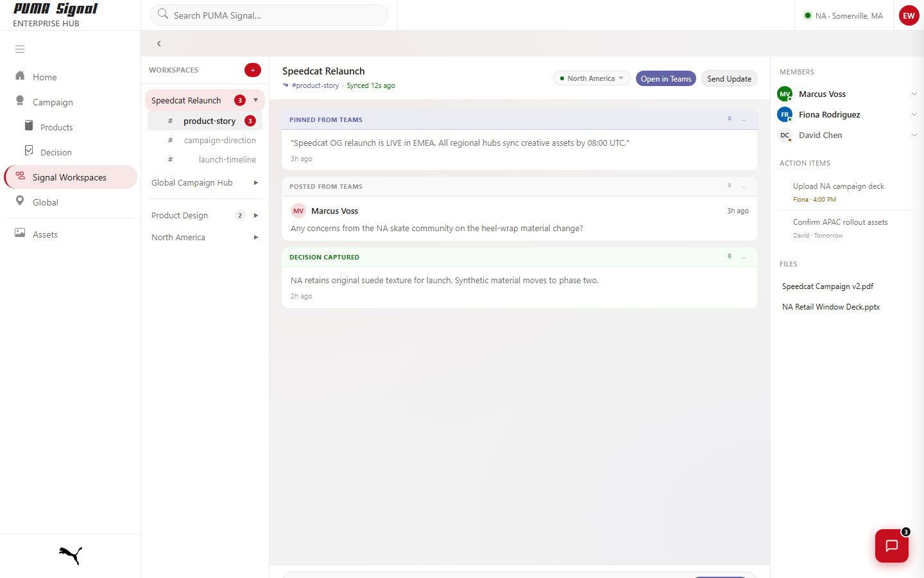Select Signal Workspaces in the sidebar

pos(71,177)
